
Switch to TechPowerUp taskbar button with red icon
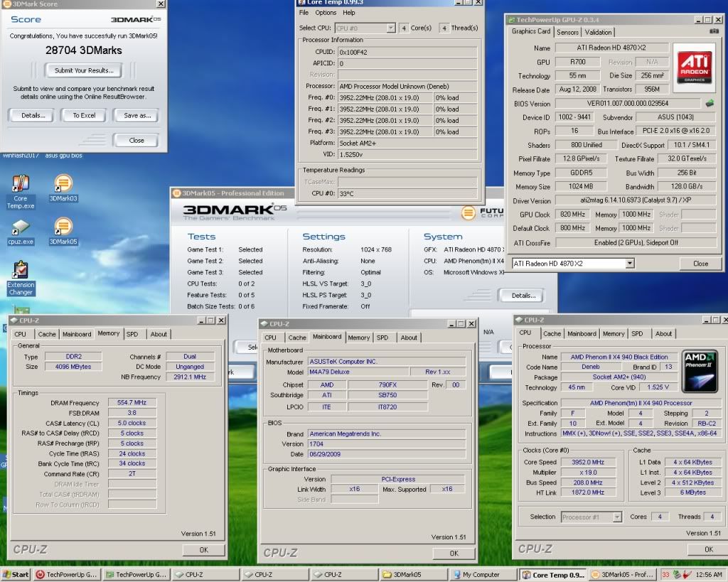click(66, 575)
